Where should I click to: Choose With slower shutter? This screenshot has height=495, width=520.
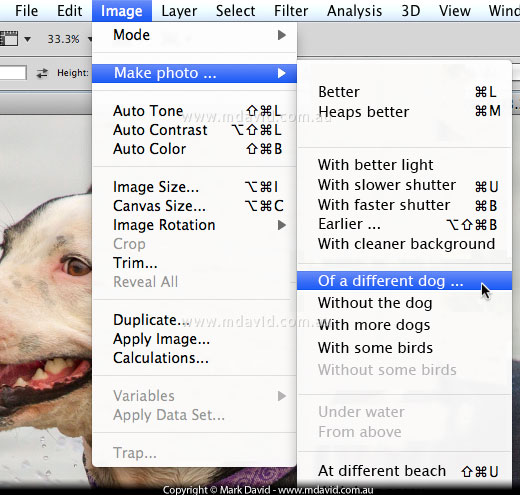404,185
